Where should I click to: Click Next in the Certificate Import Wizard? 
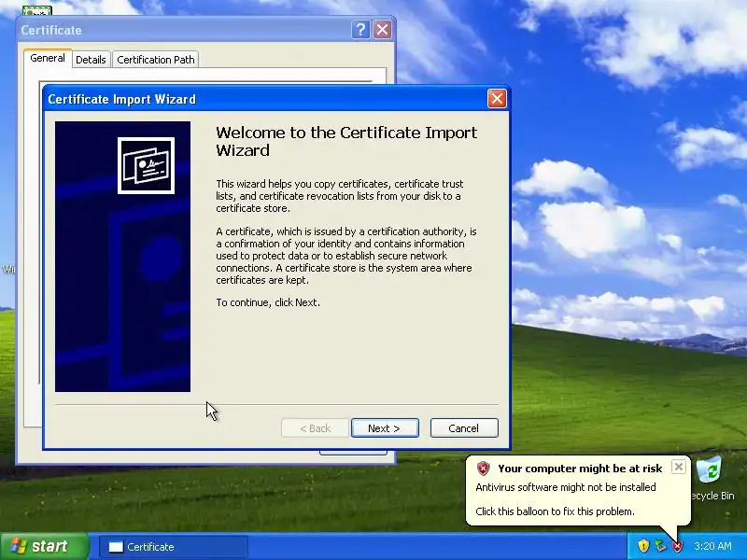385,428
